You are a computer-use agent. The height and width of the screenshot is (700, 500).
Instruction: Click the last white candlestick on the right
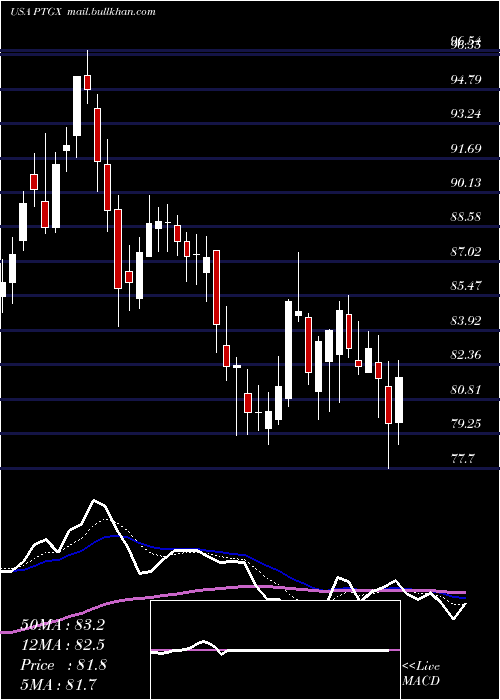[x=399, y=400]
